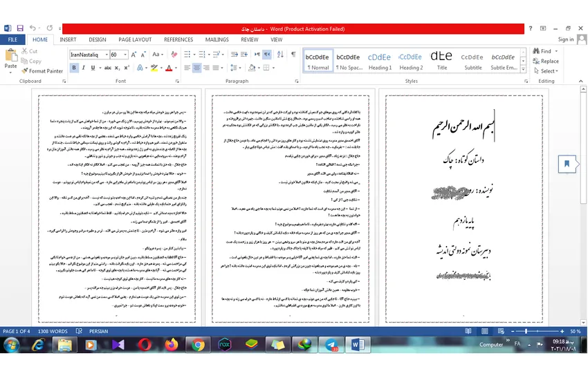
Task: Open the borders dropdown
Action: pyautogui.click(x=273, y=68)
